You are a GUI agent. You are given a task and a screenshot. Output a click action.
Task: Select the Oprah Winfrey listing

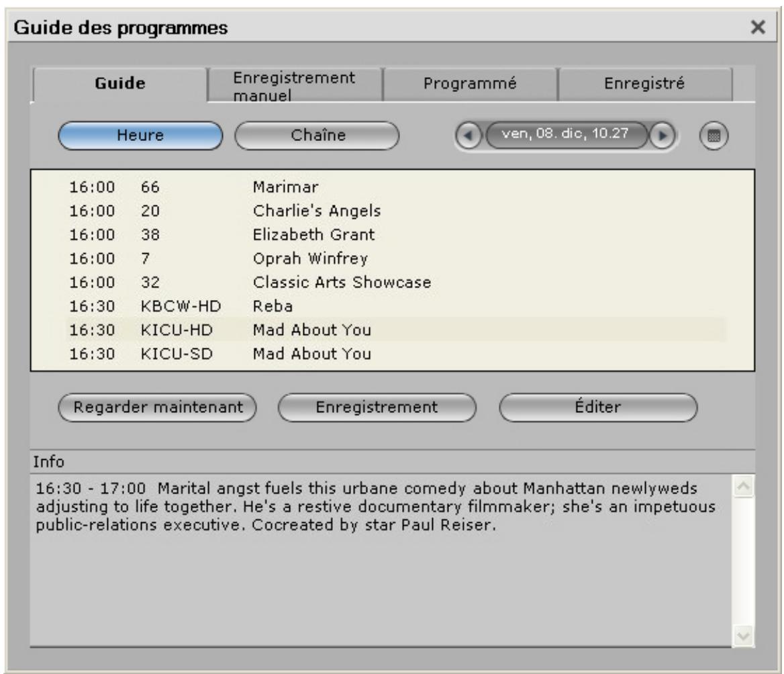[x=395, y=258]
